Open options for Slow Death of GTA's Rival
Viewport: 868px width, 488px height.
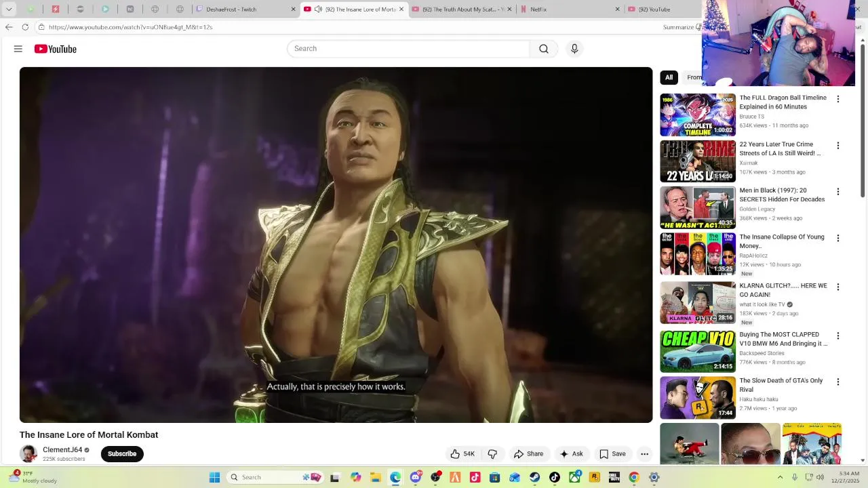(x=838, y=382)
